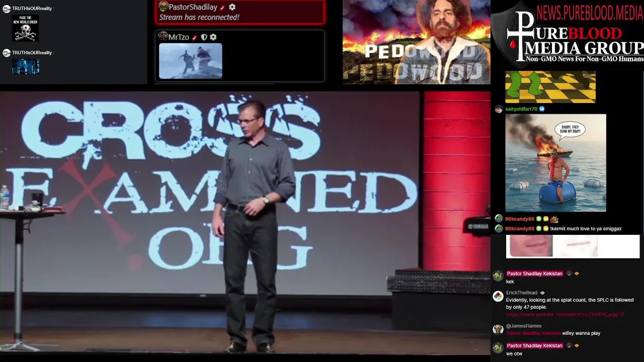Click @JamesFlames username
The image size is (644, 362).
coord(524,326)
